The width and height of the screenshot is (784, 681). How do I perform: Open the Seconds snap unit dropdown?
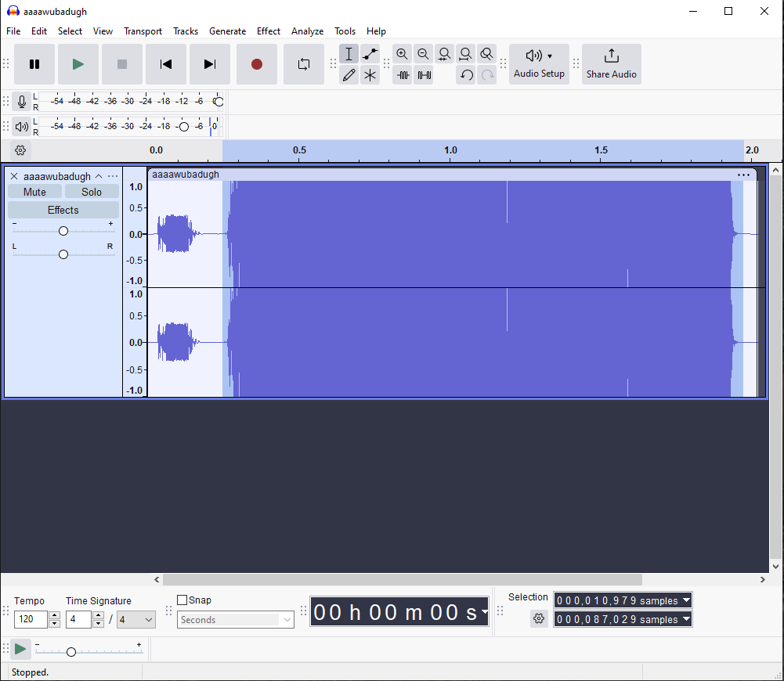(236, 620)
